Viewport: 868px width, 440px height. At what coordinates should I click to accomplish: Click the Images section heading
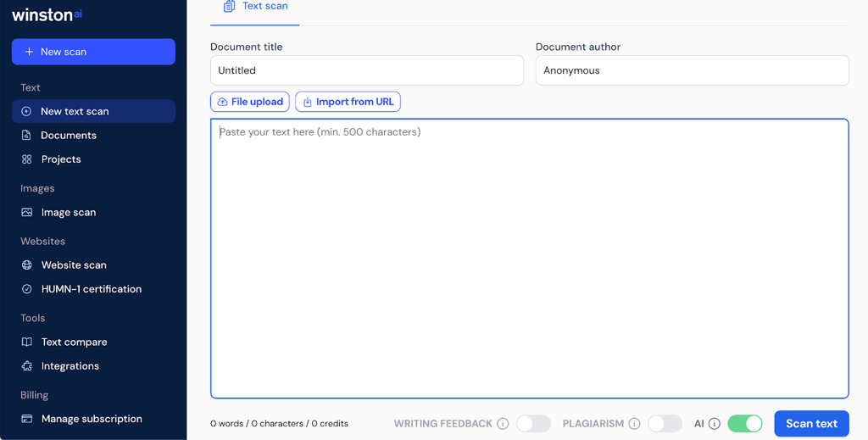[37, 188]
